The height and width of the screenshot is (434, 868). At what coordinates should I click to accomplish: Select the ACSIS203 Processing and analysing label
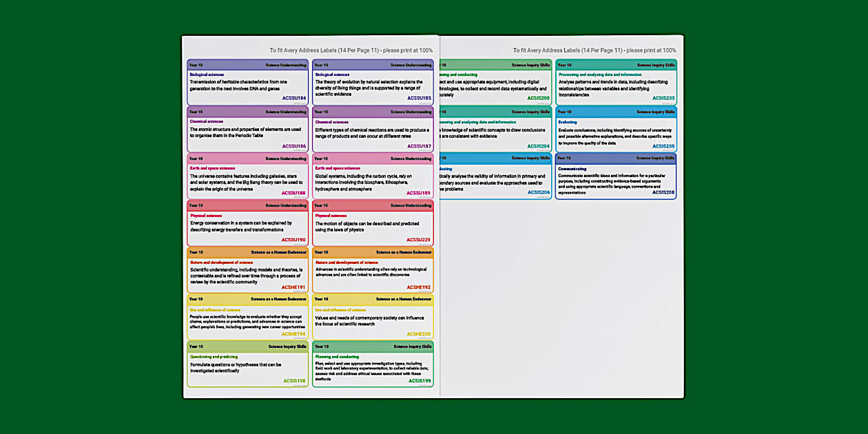click(616, 83)
